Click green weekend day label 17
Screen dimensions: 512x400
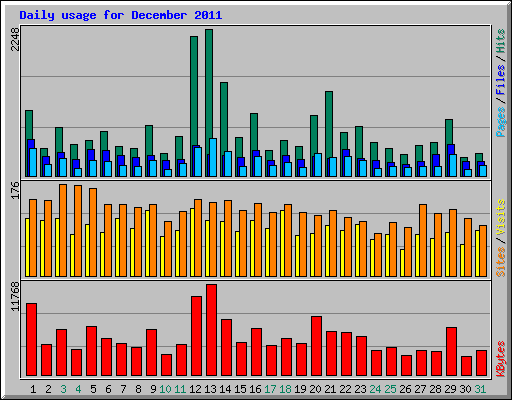(270, 389)
